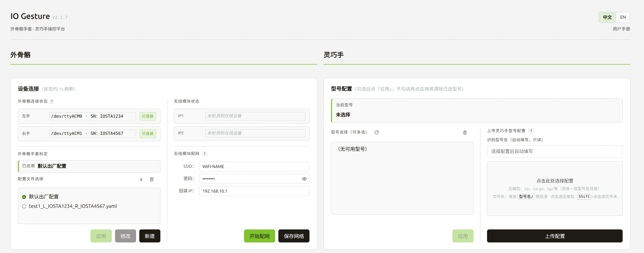Select 默认出厂配置 radio option

pyautogui.click(x=24, y=197)
